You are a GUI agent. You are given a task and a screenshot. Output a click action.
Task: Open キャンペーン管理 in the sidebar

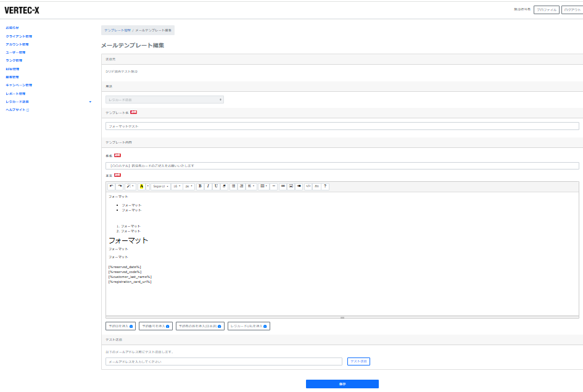[19, 85]
